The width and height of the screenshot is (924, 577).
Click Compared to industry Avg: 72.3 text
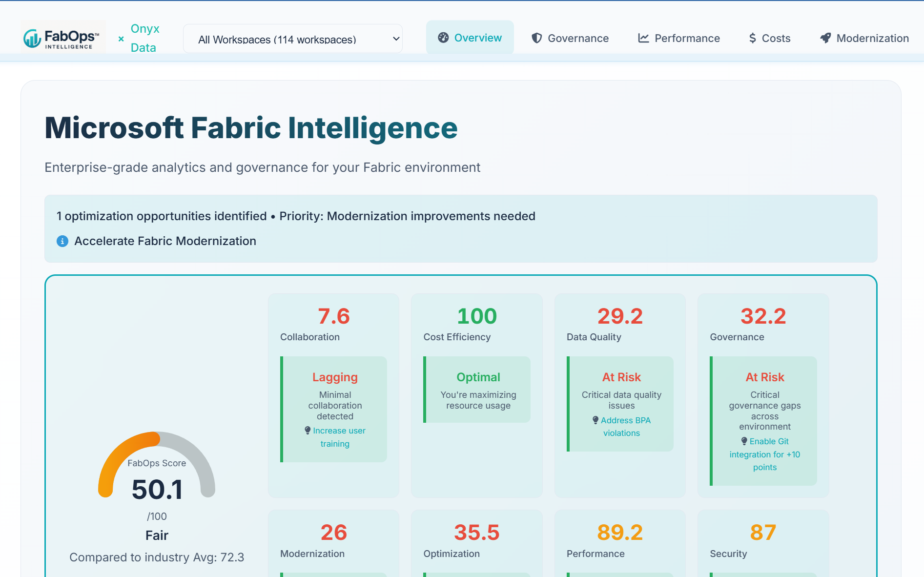(x=157, y=557)
